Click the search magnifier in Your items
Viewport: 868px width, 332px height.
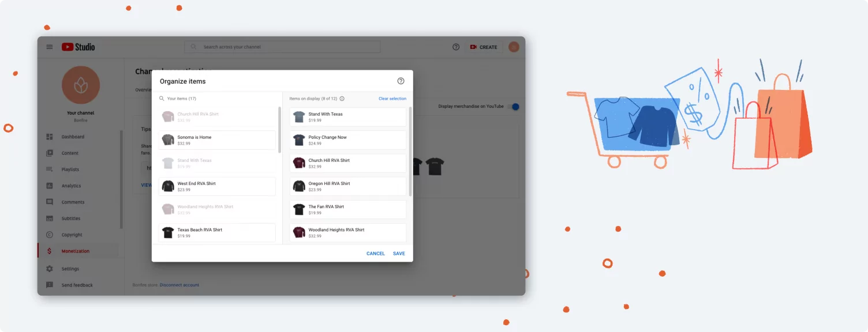pos(162,99)
